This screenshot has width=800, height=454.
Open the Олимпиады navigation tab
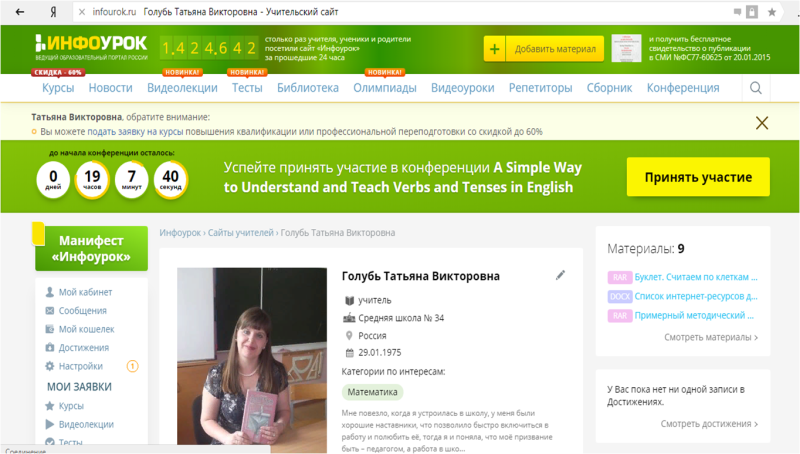[x=384, y=88]
